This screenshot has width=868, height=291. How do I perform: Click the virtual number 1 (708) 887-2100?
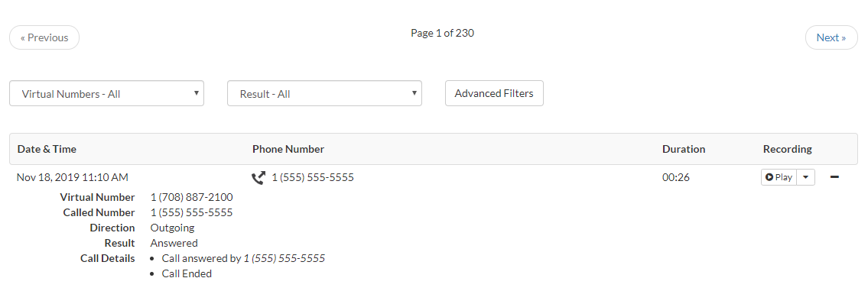(x=191, y=198)
